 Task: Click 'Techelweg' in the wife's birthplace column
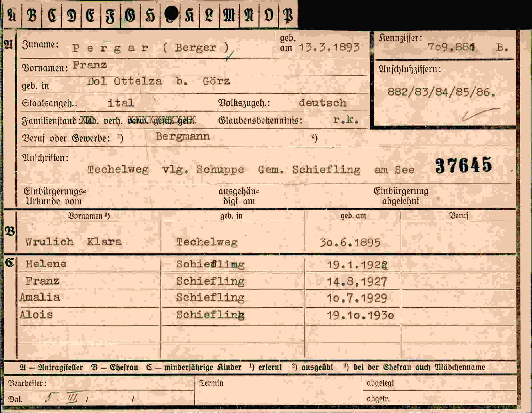coord(207,242)
